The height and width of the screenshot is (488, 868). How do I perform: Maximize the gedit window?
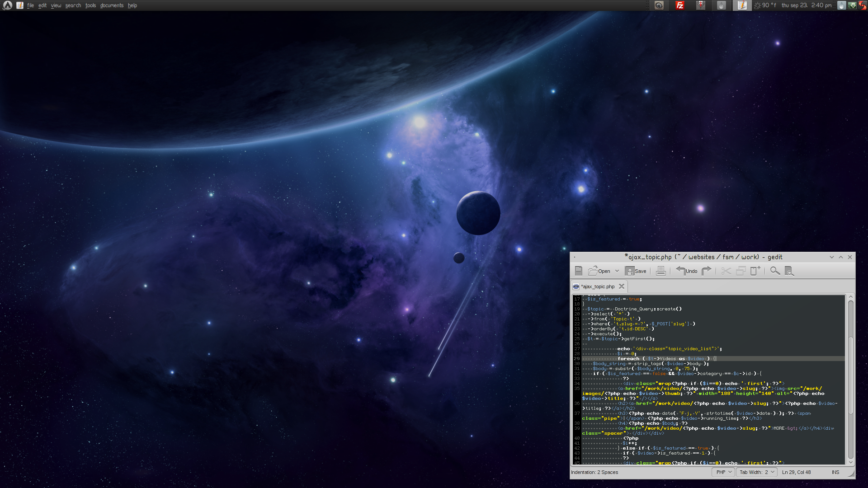click(x=841, y=257)
